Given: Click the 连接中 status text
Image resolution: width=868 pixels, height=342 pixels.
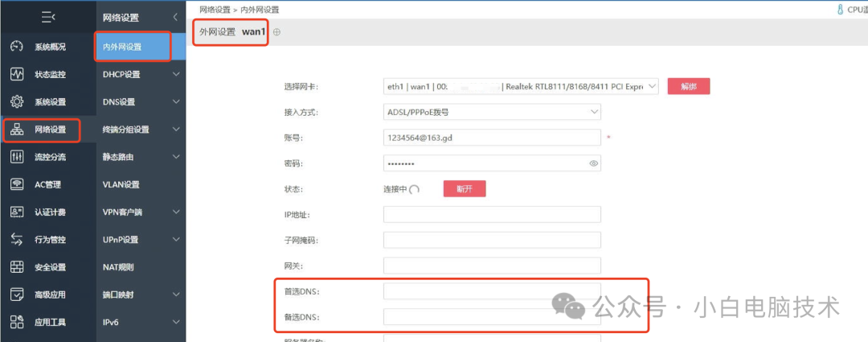Looking at the screenshot, I should (395, 189).
